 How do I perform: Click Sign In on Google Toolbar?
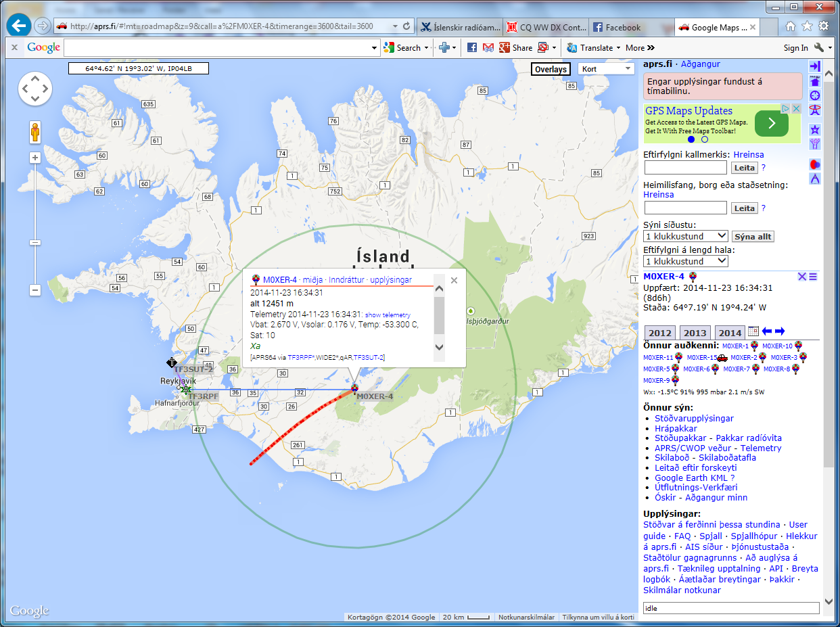(796, 48)
